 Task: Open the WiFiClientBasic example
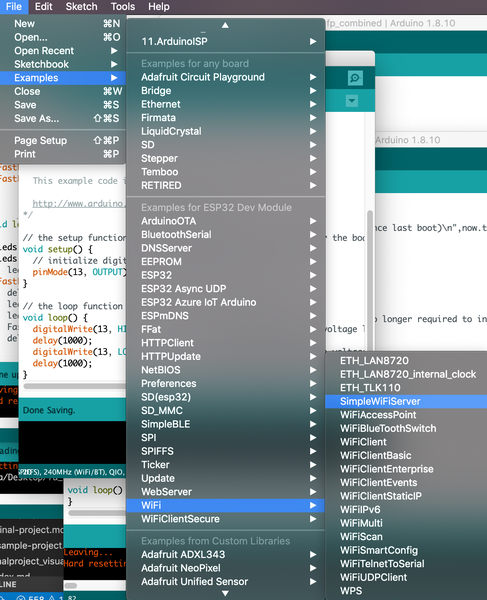pos(406,455)
